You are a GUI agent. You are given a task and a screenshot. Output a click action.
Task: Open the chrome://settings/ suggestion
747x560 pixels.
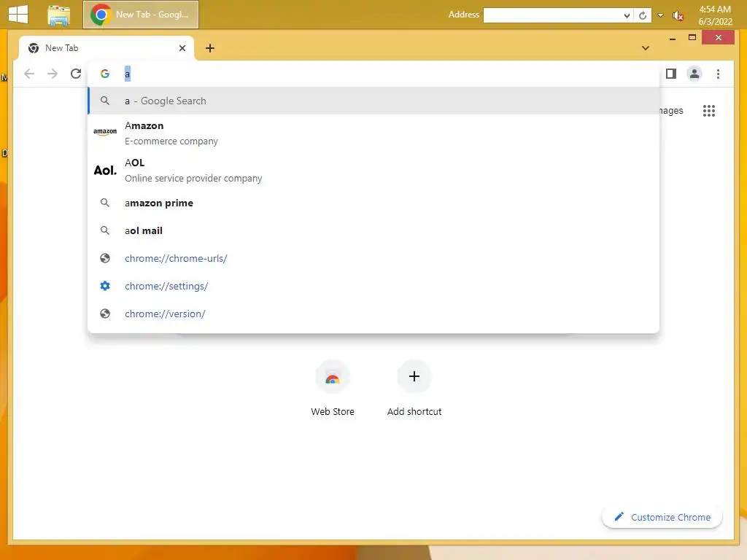point(373,286)
